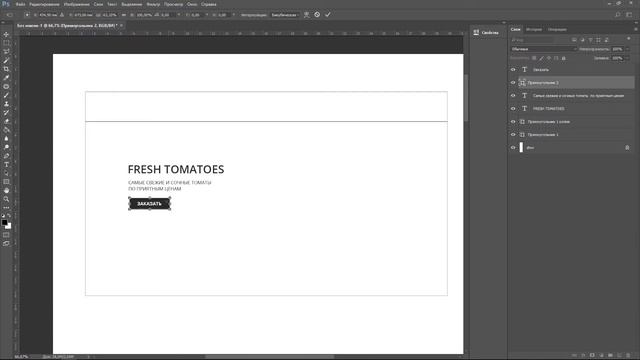Select the FRESH TOMATOES layer name
The image size is (640, 360).
click(x=549, y=109)
